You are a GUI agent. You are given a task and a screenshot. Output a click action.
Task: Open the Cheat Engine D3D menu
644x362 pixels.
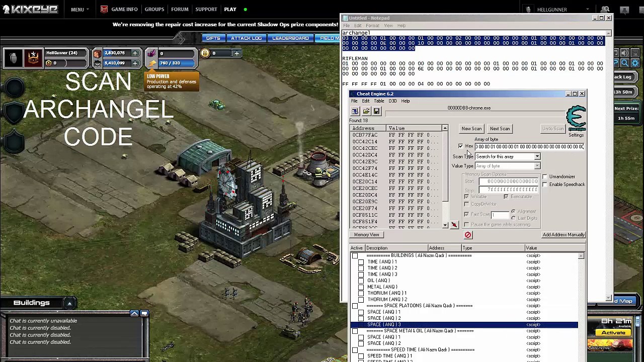[392, 101]
